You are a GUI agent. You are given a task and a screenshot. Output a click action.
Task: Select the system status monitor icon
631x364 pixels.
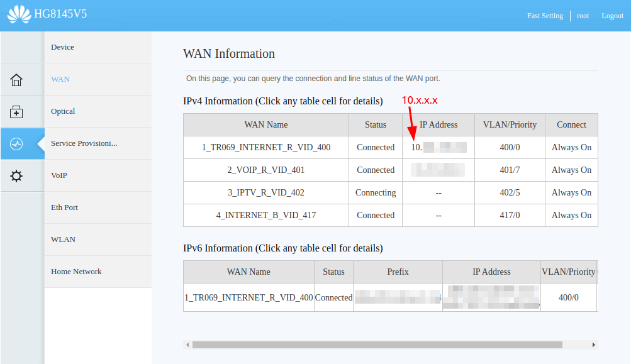[16, 144]
